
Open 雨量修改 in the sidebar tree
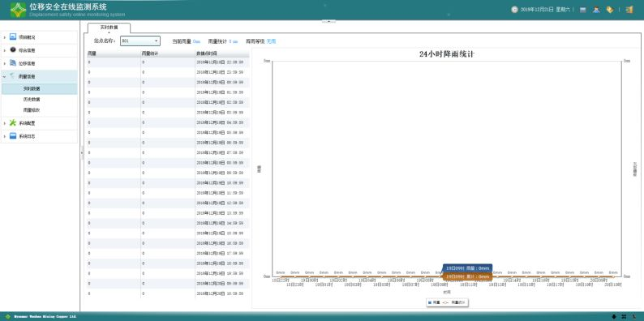[32, 110]
